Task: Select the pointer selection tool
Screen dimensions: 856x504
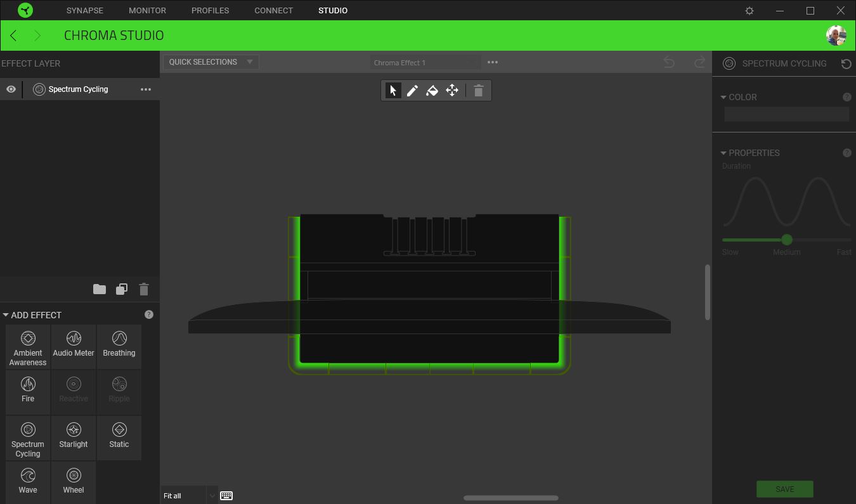Action: 393,91
